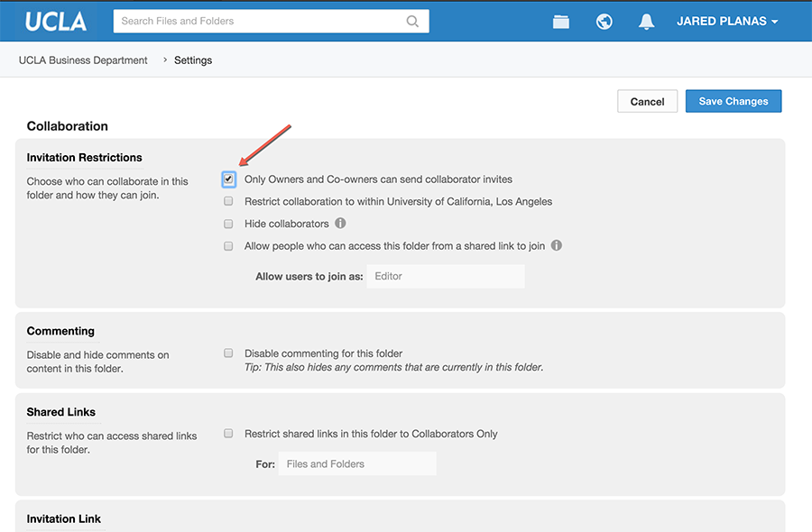Click the 'Allow users to join as:' label
Image resolution: width=812 pixels, height=532 pixels.
(309, 276)
